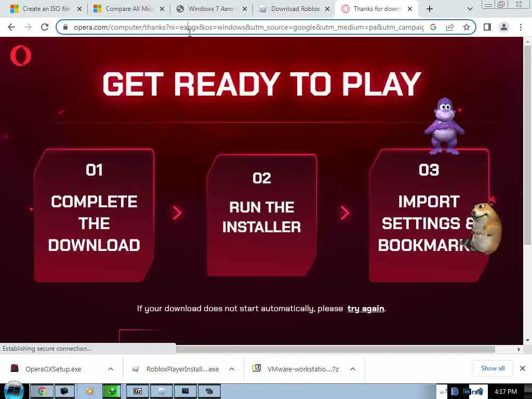Image resolution: width=532 pixels, height=399 pixels.
Task: Click the vertical page scrollbar thumb
Action: tap(527, 144)
